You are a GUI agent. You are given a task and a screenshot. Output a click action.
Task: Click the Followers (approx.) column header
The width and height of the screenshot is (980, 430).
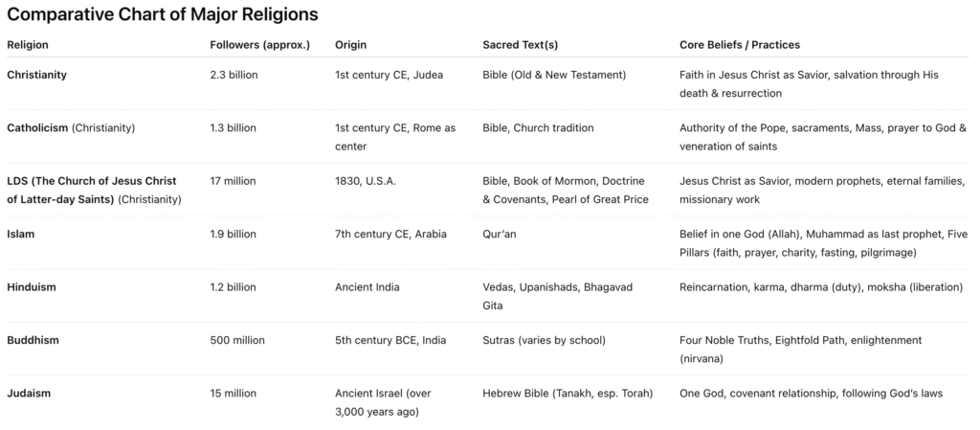coord(260,45)
